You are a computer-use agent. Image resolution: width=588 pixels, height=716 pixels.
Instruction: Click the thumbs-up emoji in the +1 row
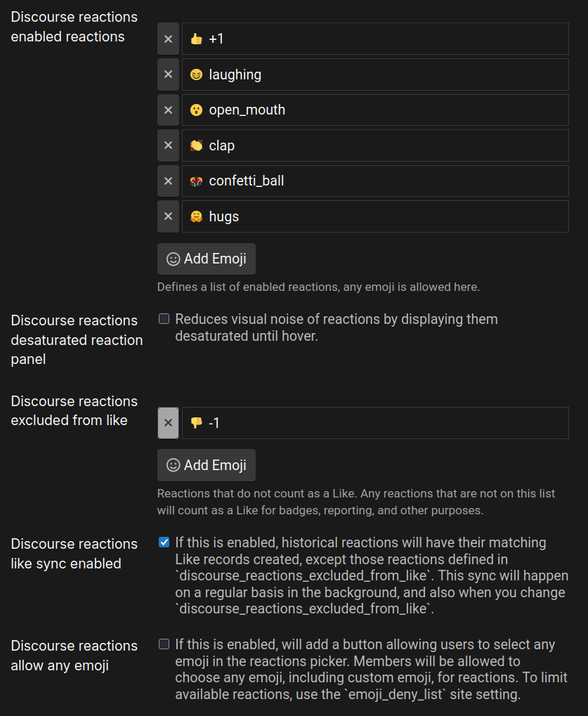196,39
